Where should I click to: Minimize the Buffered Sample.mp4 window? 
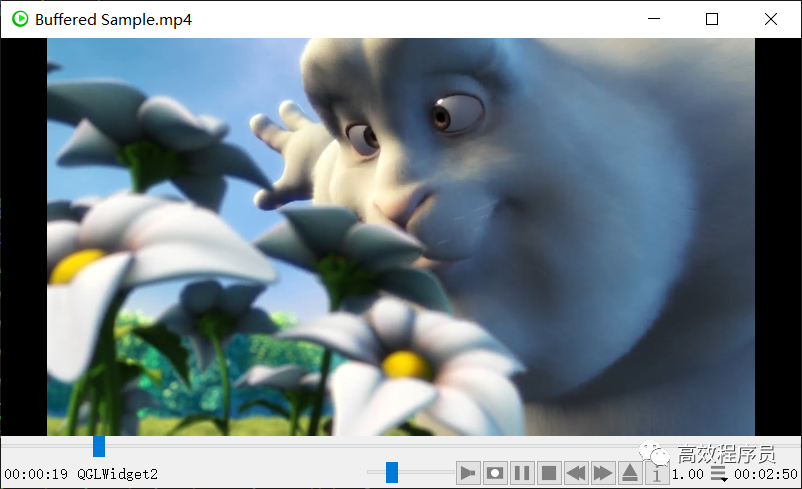654,19
